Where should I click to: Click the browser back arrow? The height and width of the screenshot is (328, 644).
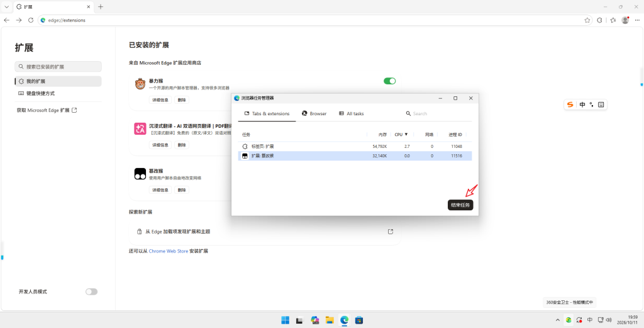[6, 20]
